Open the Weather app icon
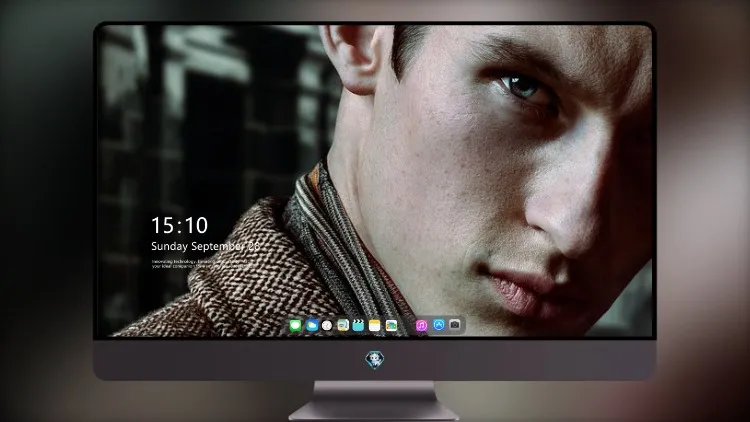The width and height of the screenshot is (750, 422). tap(312, 325)
